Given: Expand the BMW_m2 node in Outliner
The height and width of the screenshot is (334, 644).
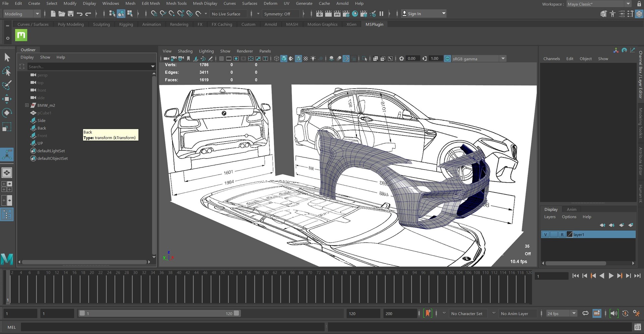Looking at the screenshot, I should coord(27,105).
